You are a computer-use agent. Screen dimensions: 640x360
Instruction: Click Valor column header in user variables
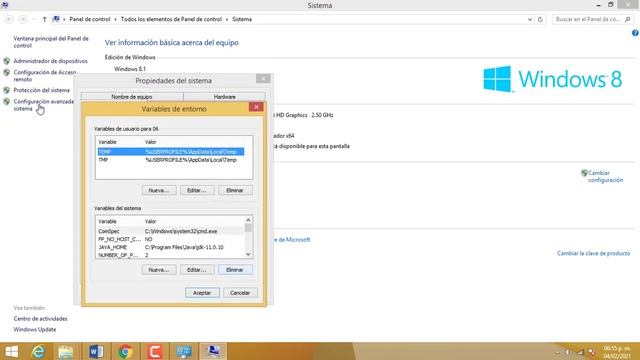(x=151, y=142)
